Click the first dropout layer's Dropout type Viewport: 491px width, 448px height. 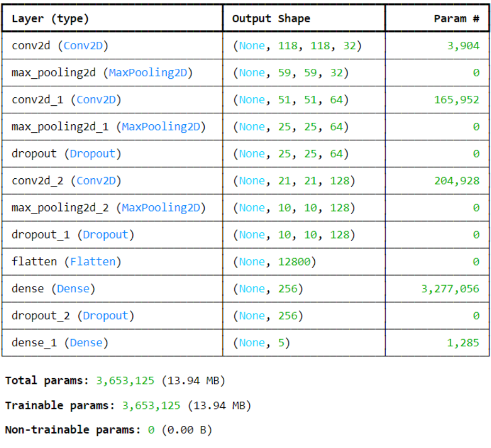pos(93,153)
